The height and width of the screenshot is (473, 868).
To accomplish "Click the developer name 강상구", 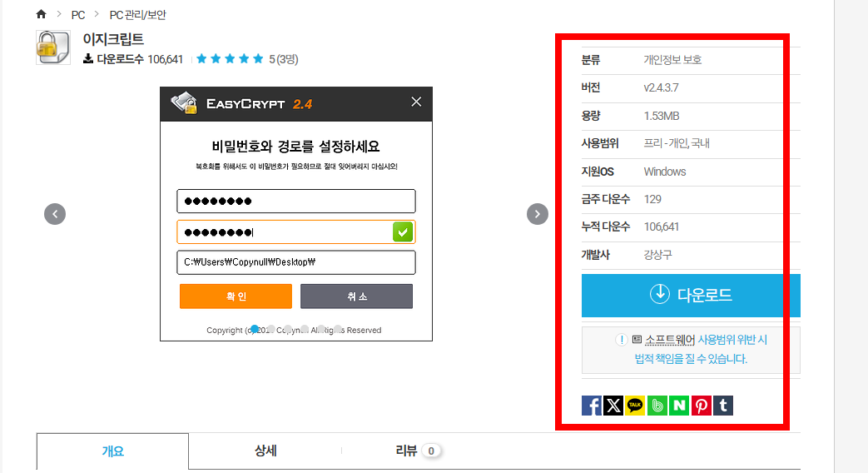I will tap(657, 255).
